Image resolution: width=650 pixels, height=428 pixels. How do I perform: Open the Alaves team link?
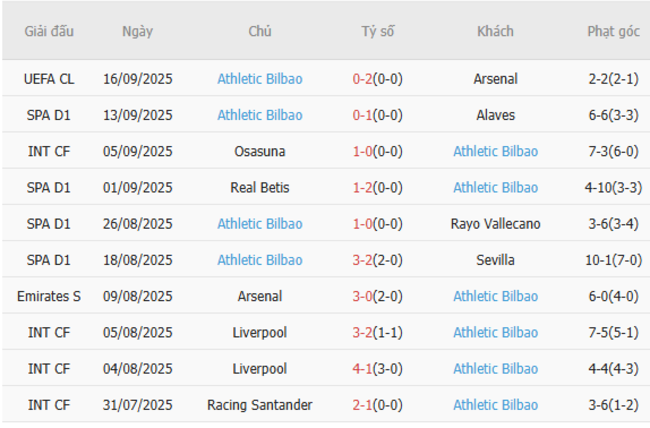coord(495,115)
